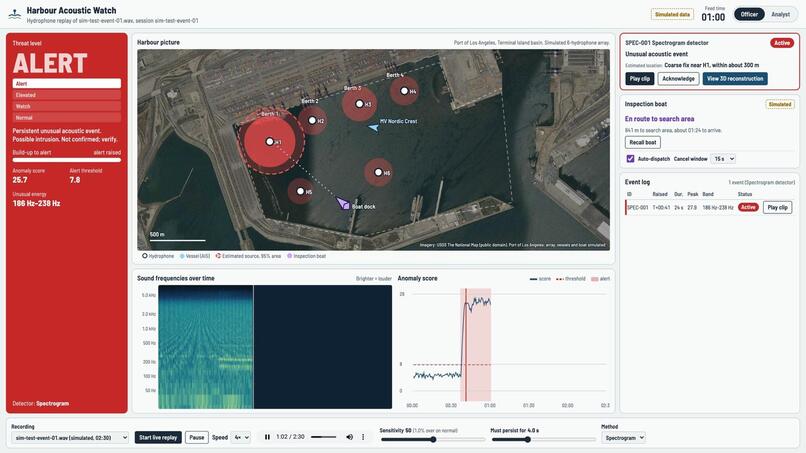The image size is (806, 453).
Task: Select hydrophone H4 marker on the map
Action: click(404, 91)
